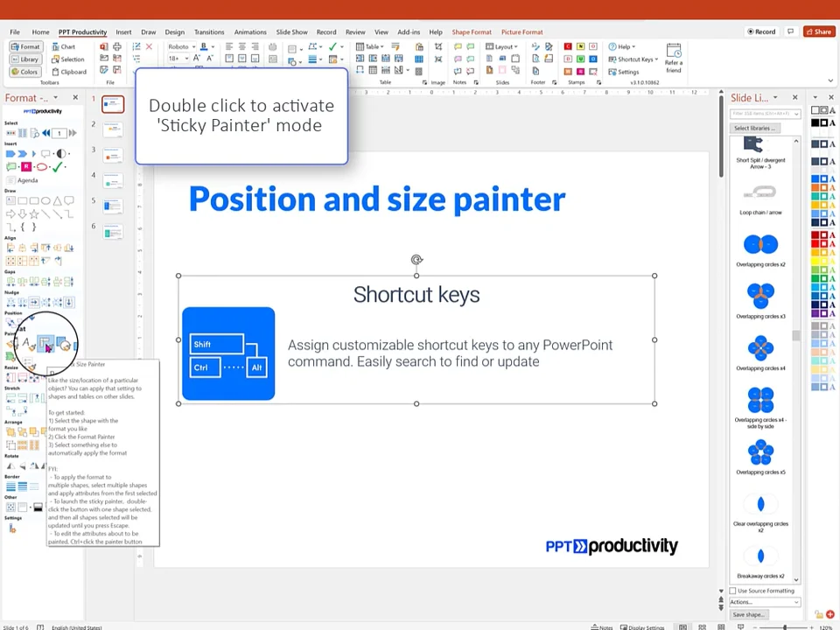840x630 pixels.
Task: Open the Shortcut Keys dropdown
Action: (633, 59)
